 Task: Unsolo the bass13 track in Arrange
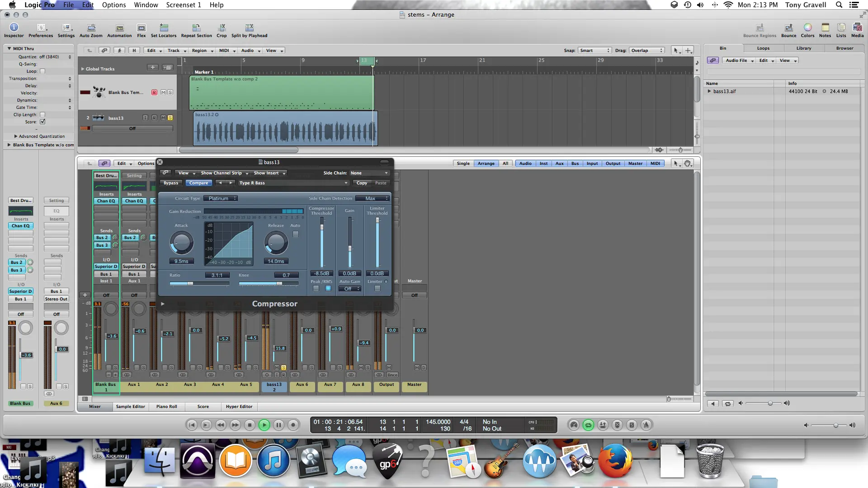pos(170,118)
